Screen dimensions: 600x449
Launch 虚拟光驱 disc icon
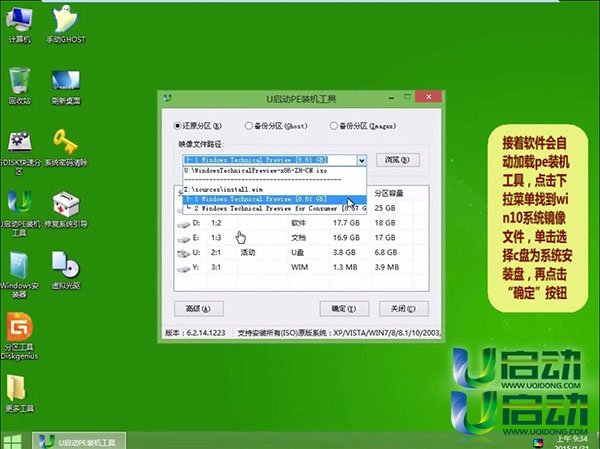pyautogui.click(x=66, y=270)
